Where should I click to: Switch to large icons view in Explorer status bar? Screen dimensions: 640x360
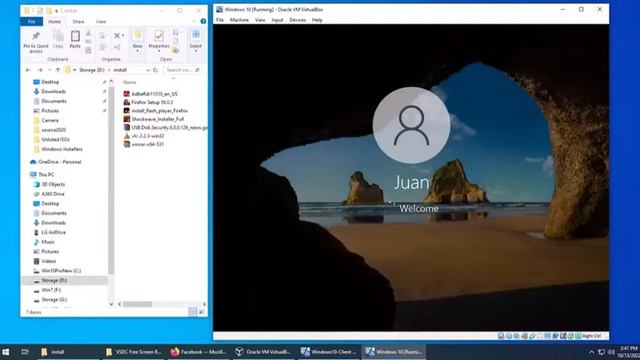[x=202, y=312]
